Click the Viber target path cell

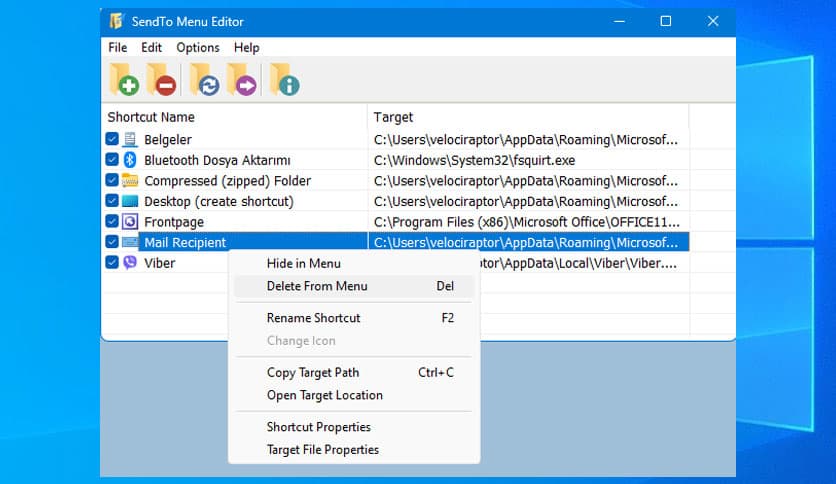point(579,263)
